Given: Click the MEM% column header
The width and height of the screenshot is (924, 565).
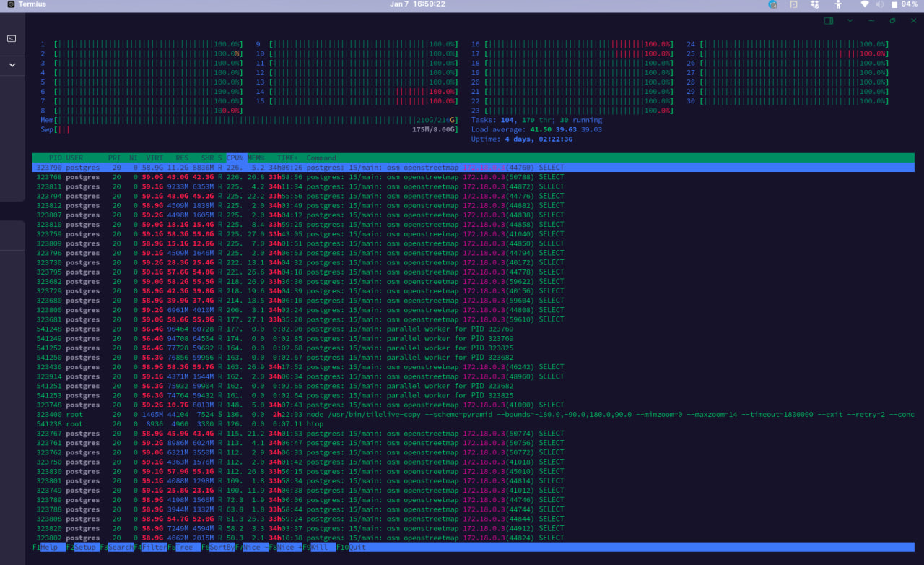Looking at the screenshot, I should pyautogui.click(x=256, y=158).
